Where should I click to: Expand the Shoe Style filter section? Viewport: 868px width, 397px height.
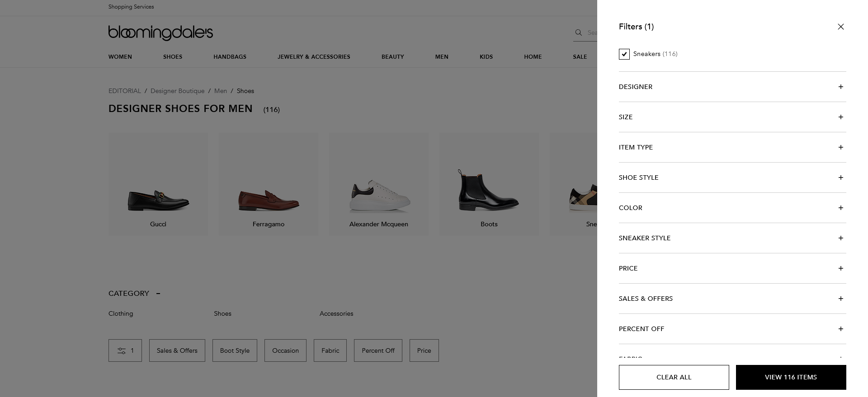point(732,177)
